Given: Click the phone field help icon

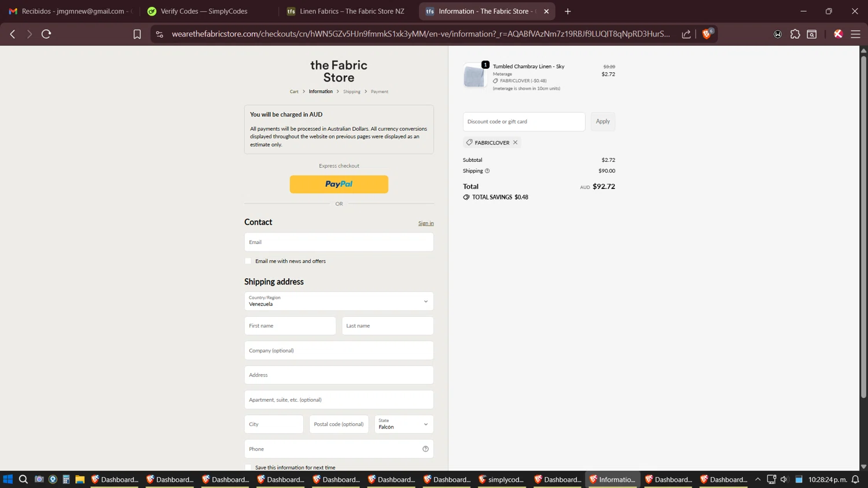Looking at the screenshot, I should pyautogui.click(x=425, y=449).
